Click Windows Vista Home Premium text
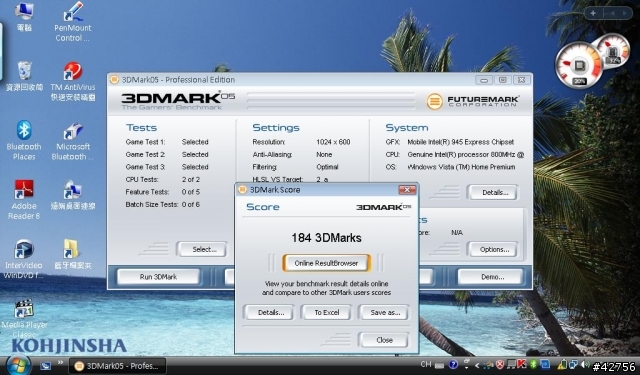Screen dimensions: 640x375 (x=461, y=167)
